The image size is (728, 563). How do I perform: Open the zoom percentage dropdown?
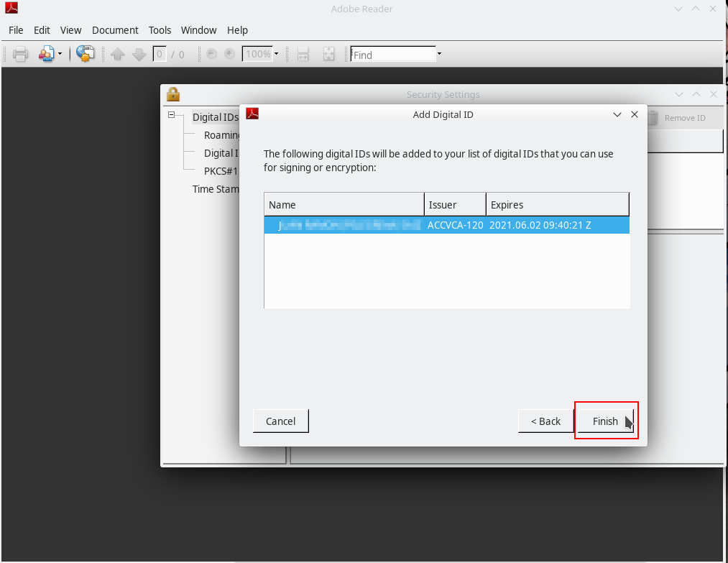click(276, 54)
